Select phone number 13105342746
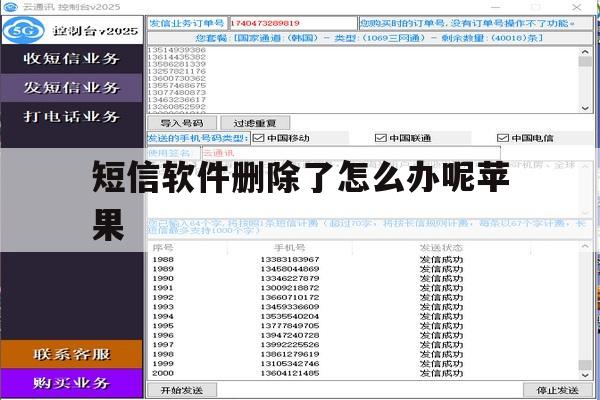Screen dimensions: 600x400 pyautogui.click(x=290, y=364)
